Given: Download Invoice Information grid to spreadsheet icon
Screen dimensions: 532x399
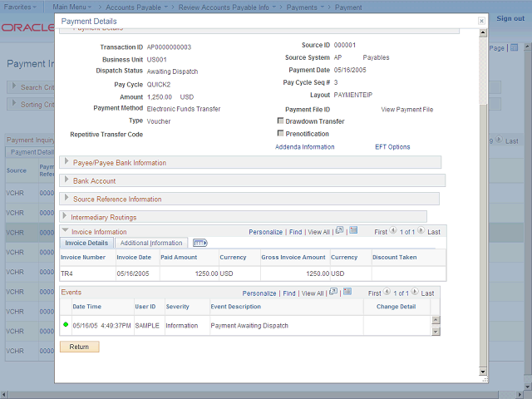Looking at the screenshot, I should (x=353, y=230).
